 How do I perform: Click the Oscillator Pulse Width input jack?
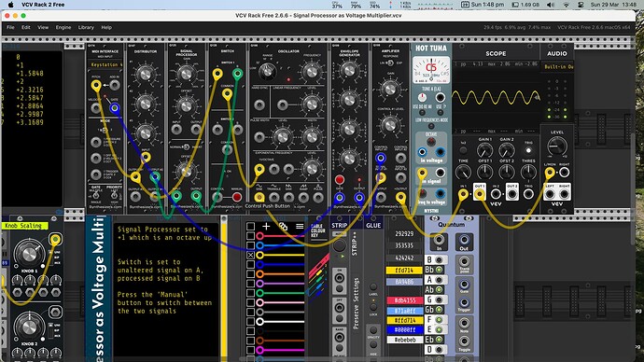pyautogui.click(x=259, y=136)
